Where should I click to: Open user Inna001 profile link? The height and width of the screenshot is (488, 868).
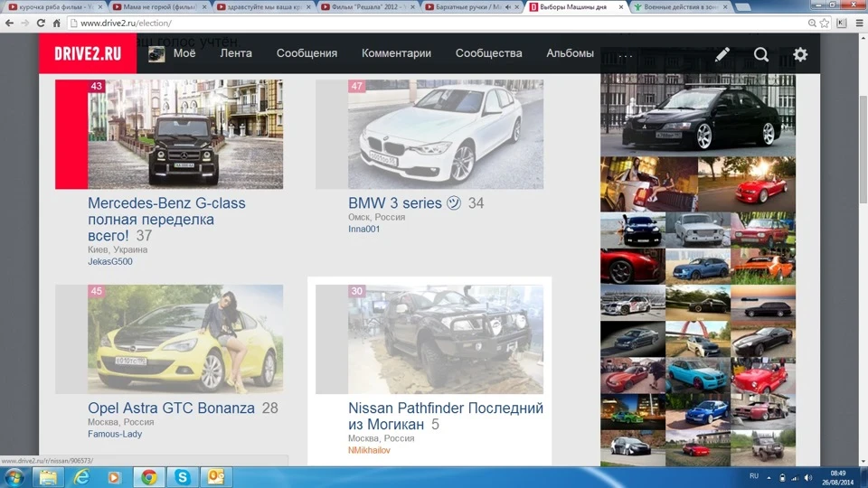[363, 229]
